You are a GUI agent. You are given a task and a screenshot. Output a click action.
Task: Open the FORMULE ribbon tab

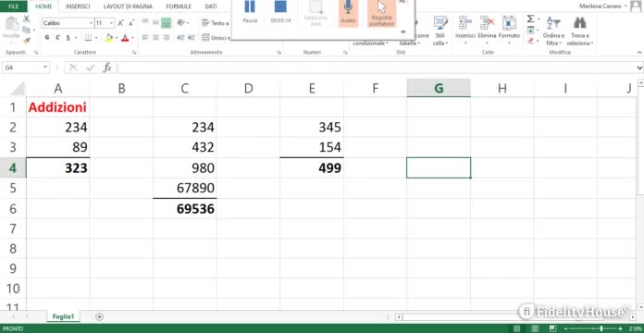pyautogui.click(x=179, y=6)
